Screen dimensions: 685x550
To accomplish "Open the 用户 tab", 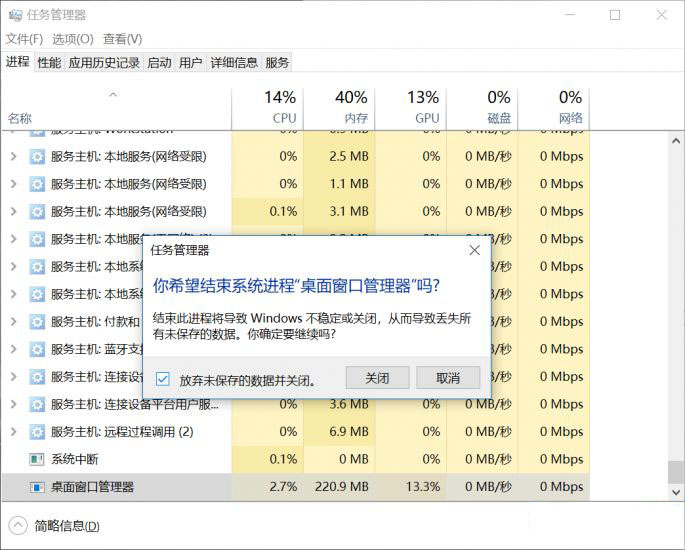I will (x=190, y=62).
